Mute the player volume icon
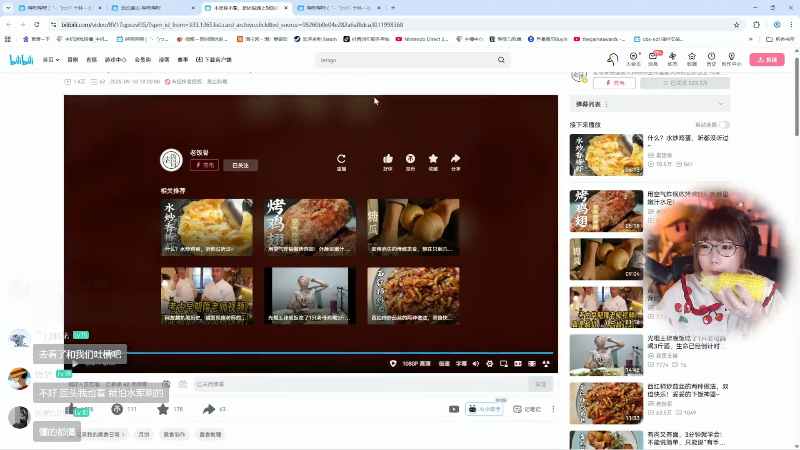The width and height of the screenshot is (800, 450). point(476,364)
